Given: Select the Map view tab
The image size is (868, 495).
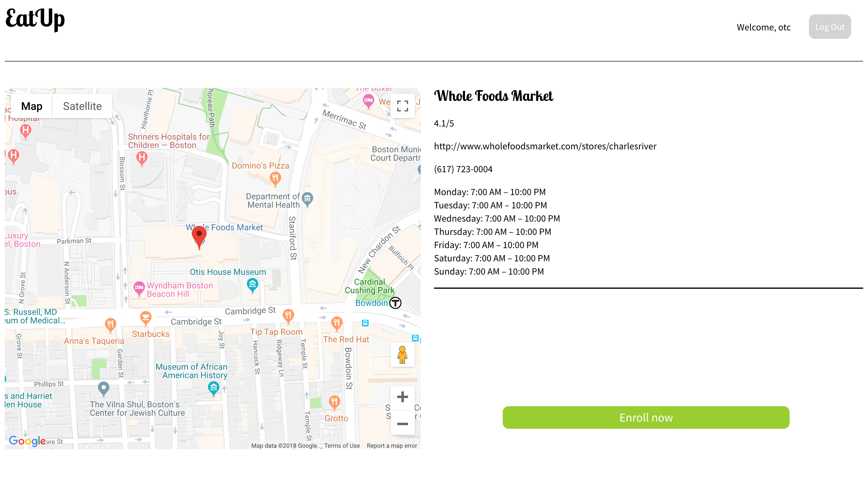Looking at the screenshot, I should pyautogui.click(x=32, y=106).
